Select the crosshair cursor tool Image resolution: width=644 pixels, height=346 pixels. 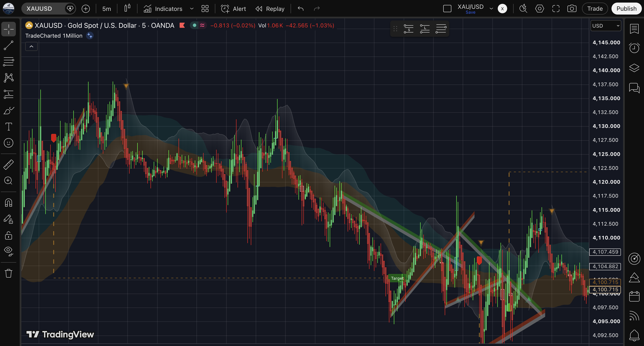click(9, 29)
